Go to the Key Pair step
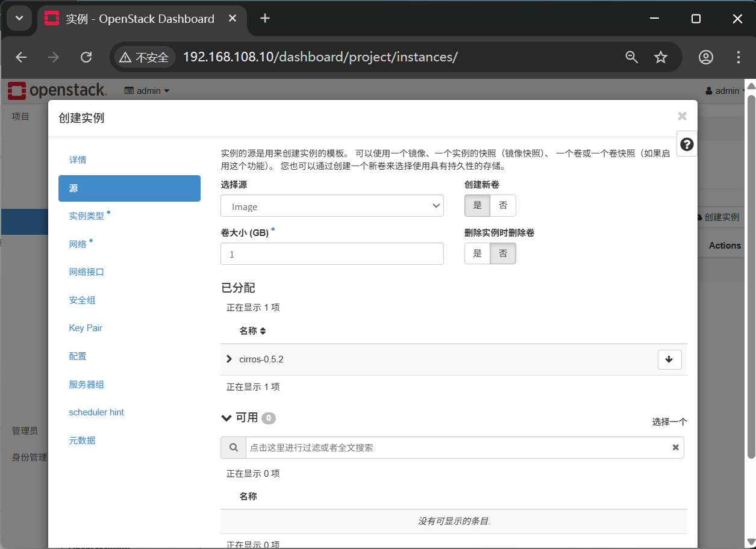The width and height of the screenshot is (756, 549). click(86, 328)
